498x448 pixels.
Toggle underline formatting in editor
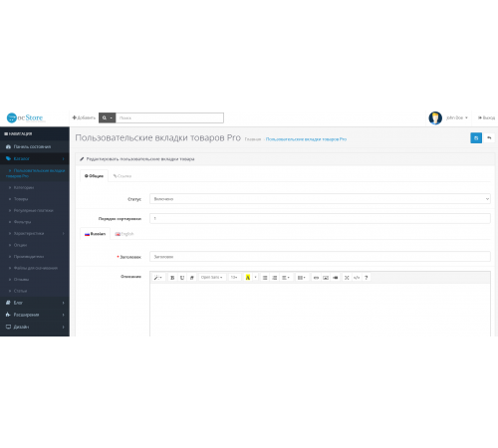point(182,278)
